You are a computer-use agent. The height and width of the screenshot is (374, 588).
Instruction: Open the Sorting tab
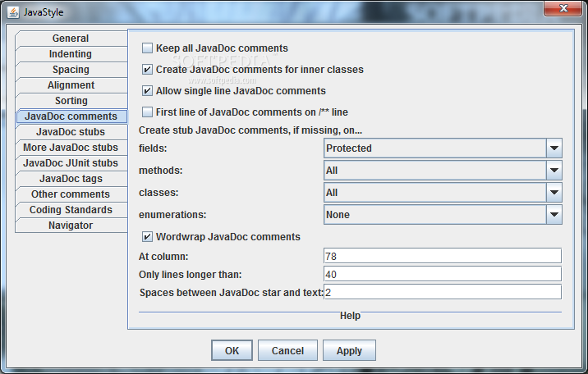71,101
